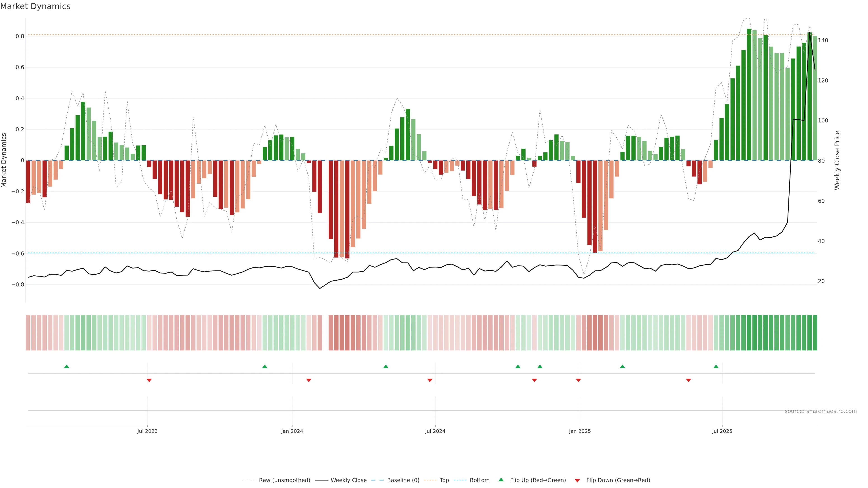Toggle the Top legend entry
Image resolution: width=868 pixels, height=488 pixels.
click(444, 480)
